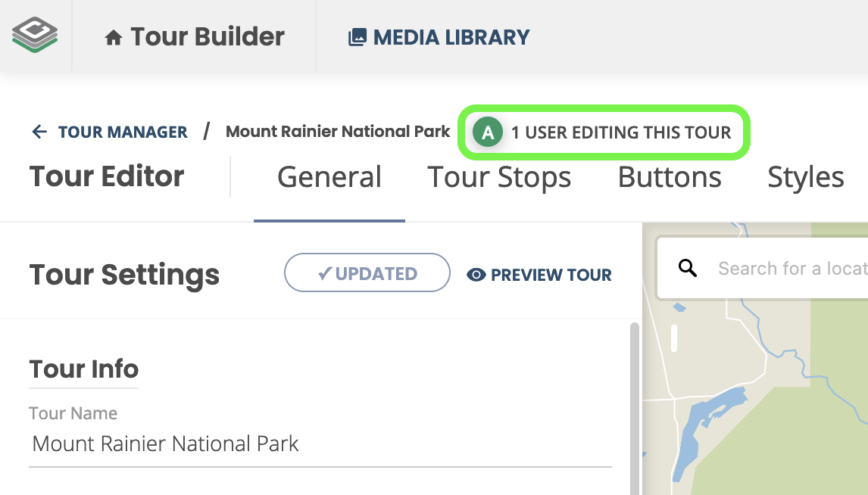This screenshot has height=495, width=868.
Task: Click the map search magnifier icon
Action: pos(688,268)
